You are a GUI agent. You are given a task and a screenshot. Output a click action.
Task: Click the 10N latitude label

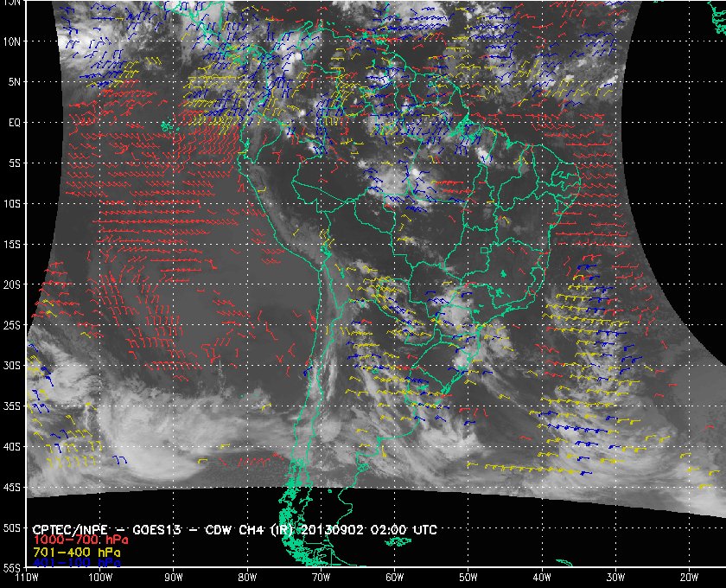[12, 42]
